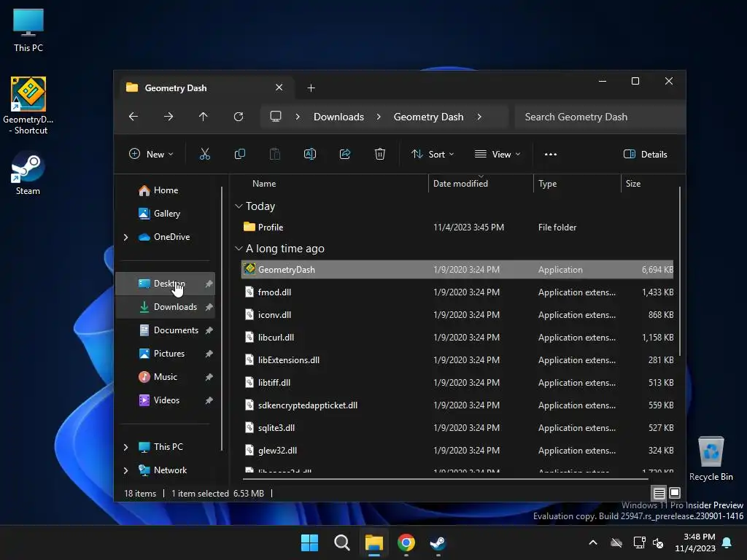Open Desktop in navigation pane
Image resolution: width=747 pixels, height=560 pixels.
(x=166, y=284)
